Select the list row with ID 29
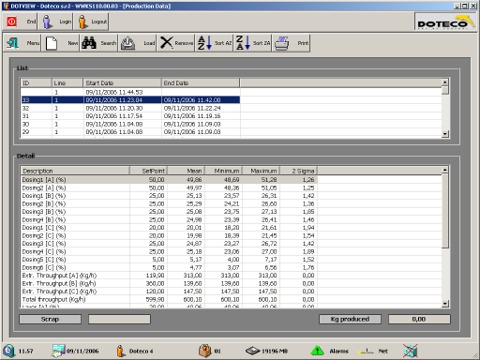 [x=130, y=132]
